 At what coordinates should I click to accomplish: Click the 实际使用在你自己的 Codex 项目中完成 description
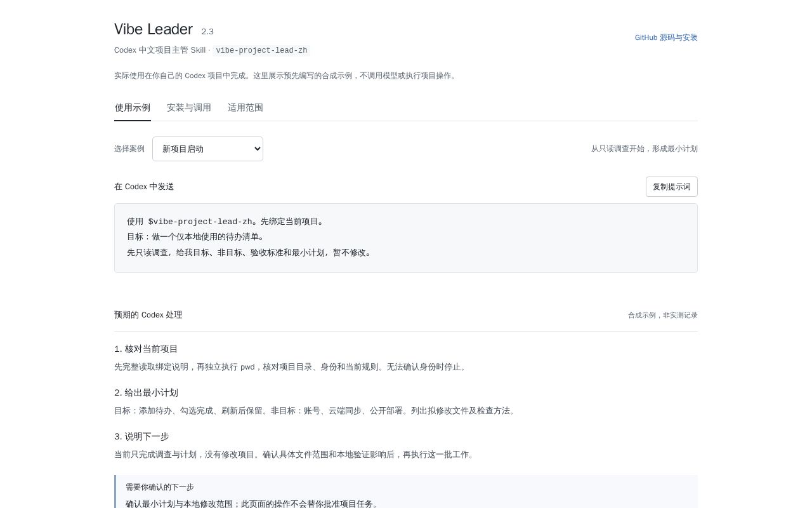pos(286,76)
